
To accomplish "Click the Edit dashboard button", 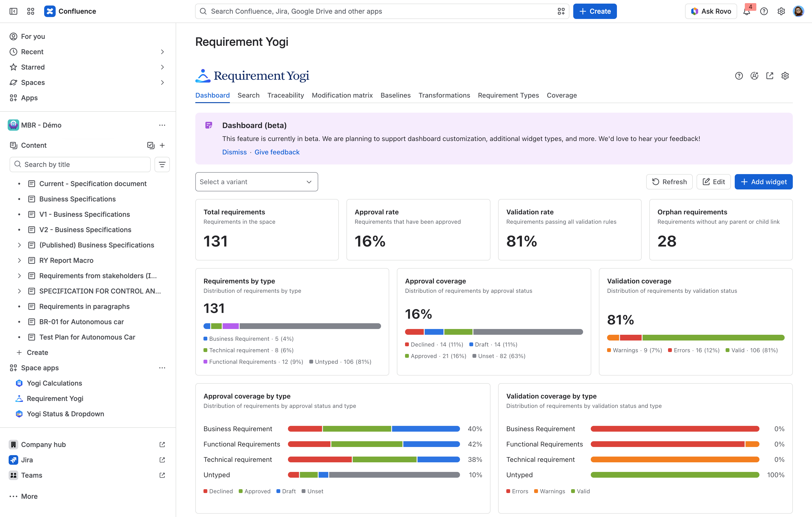I will [x=714, y=182].
